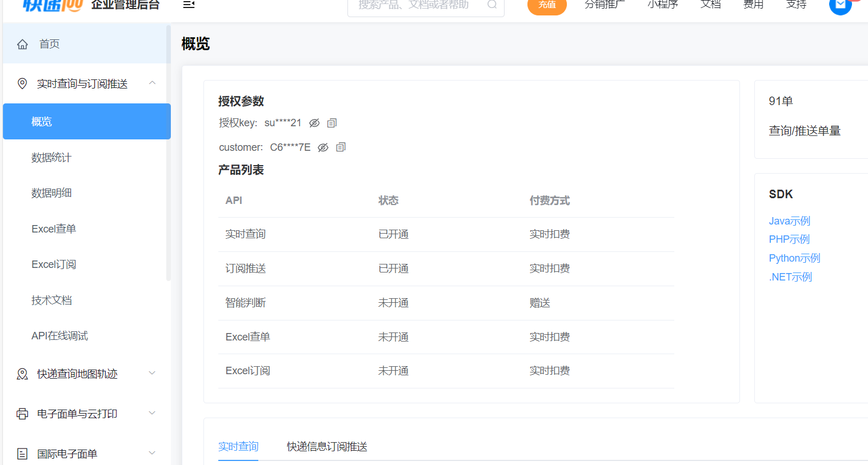
Task: Click the search products input field
Action: pyautogui.click(x=417, y=6)
